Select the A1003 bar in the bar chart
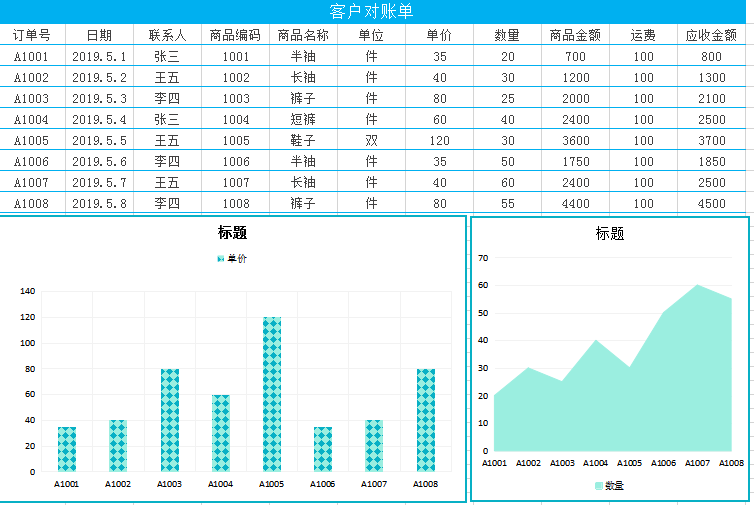 (x=170, y=420)
